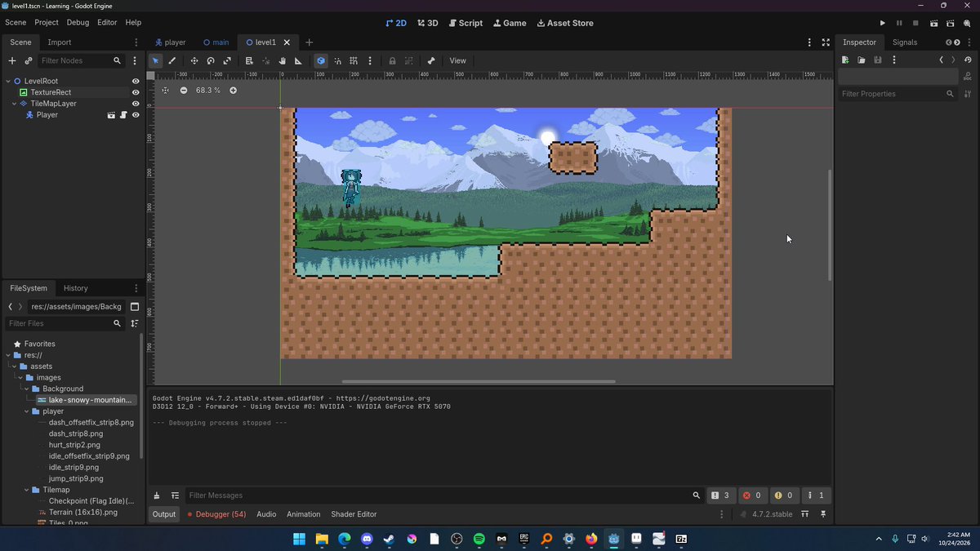Image resolution: width=980 pixels, height=551 pixels.
Task: Toggle visibility of TextureRect node
Action: [136, 93]
